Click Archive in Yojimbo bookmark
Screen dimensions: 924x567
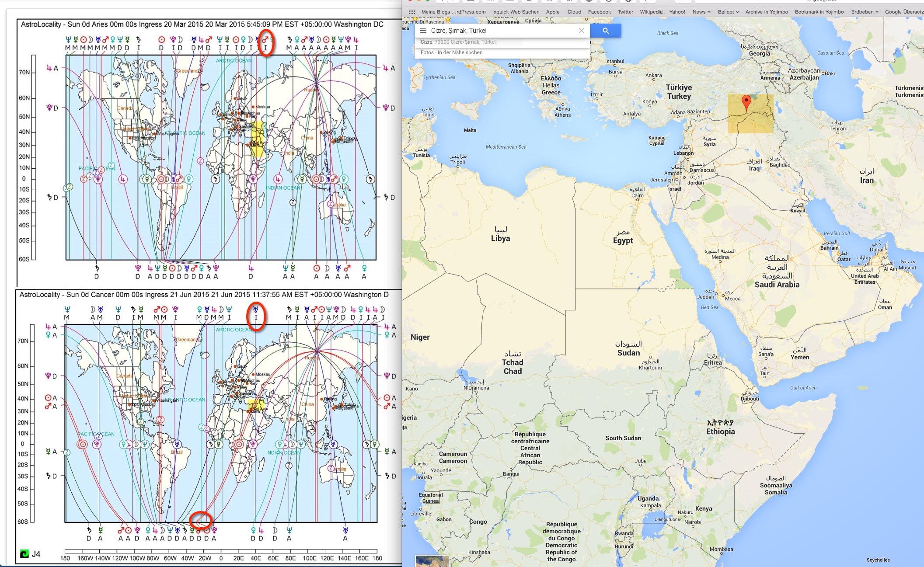pos(767,12)
